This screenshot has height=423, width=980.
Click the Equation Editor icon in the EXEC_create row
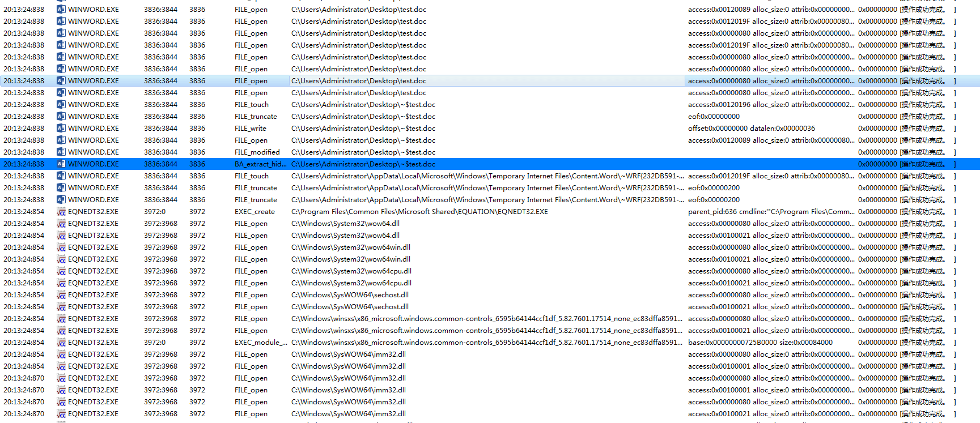click(x=61, y=211)
